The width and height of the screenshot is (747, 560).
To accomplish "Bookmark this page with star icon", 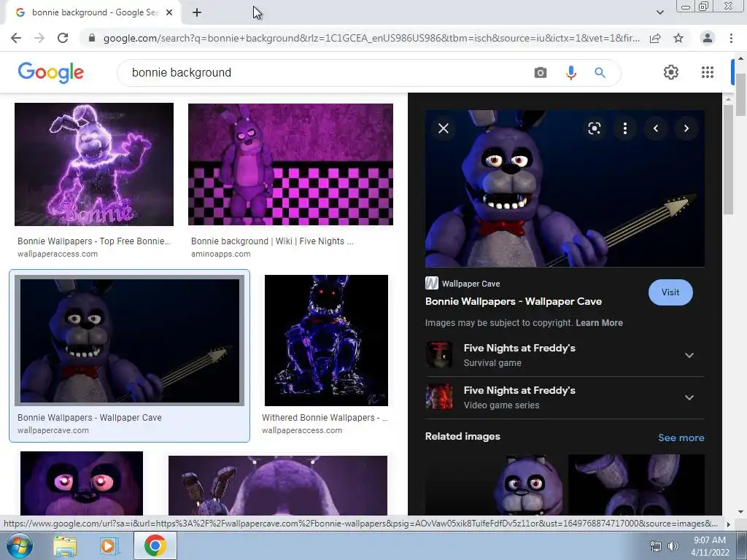I will (x=678, y=38).
